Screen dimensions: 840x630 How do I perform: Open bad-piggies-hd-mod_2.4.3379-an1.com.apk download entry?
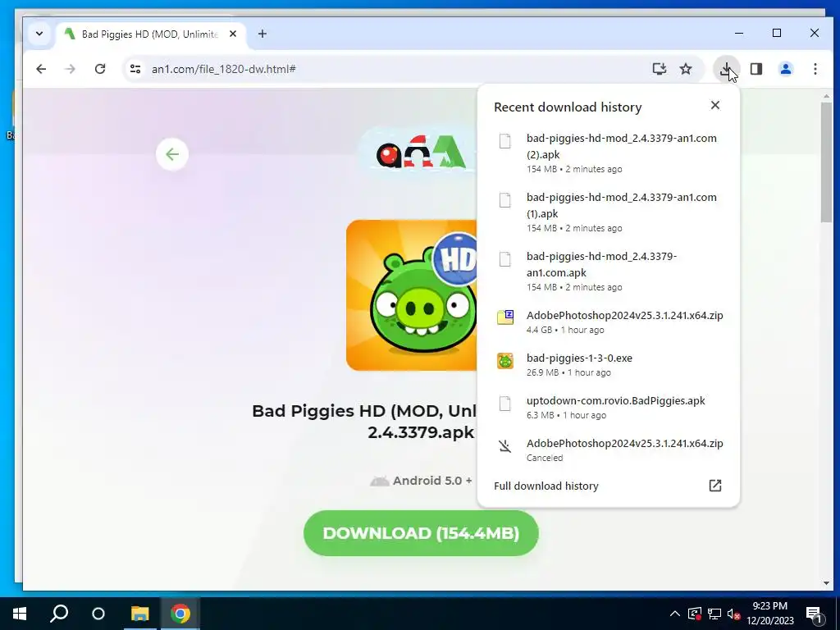[x=609, y=271]
